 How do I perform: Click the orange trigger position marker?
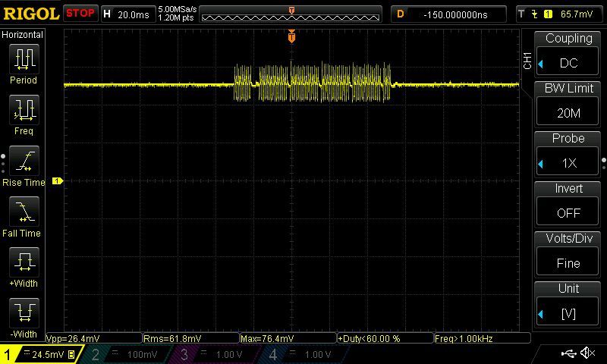[x=291, y=36]
